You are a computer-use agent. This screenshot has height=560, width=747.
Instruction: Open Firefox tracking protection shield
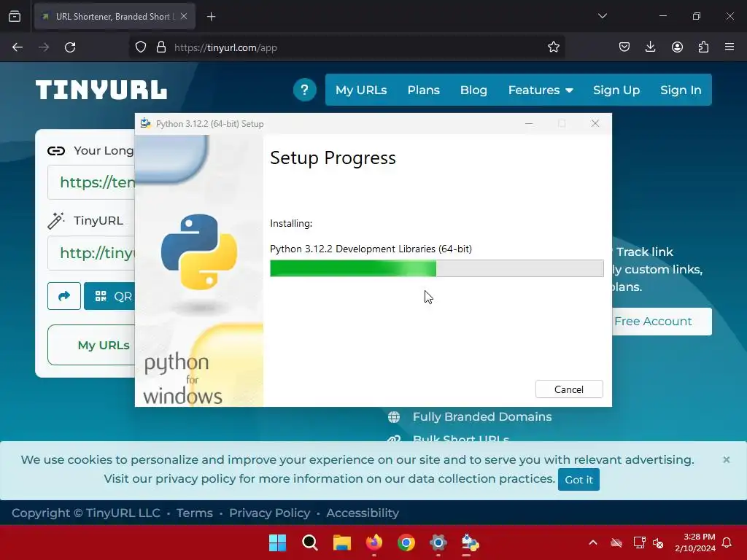[141, 47]
